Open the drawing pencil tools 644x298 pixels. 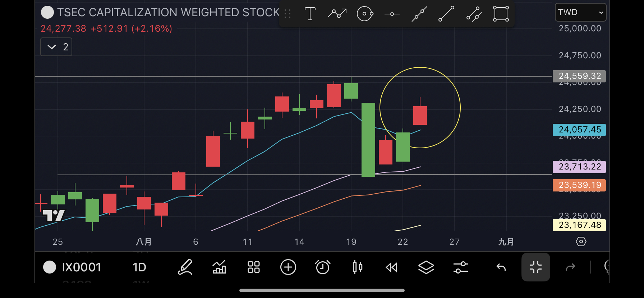coord(185,267)
